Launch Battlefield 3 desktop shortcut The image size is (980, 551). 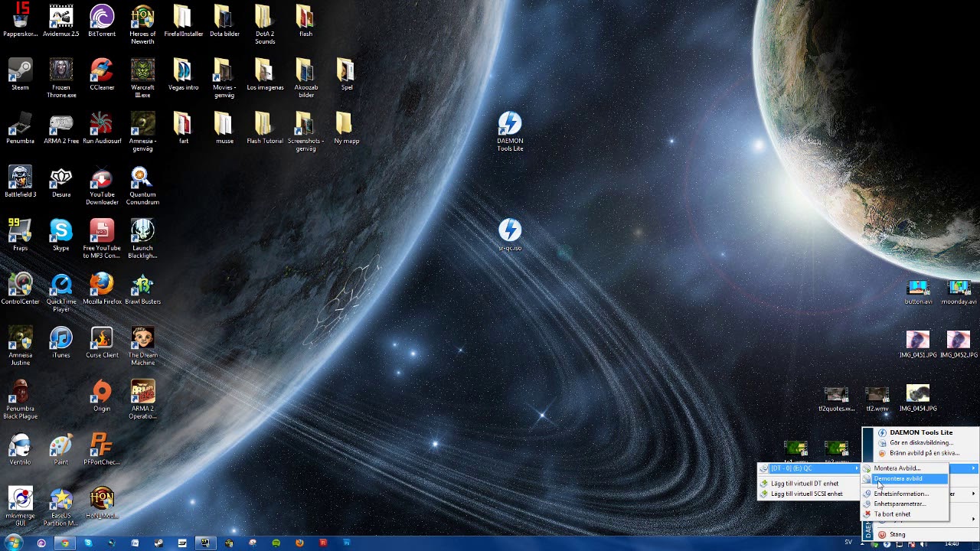pos(20,181)
